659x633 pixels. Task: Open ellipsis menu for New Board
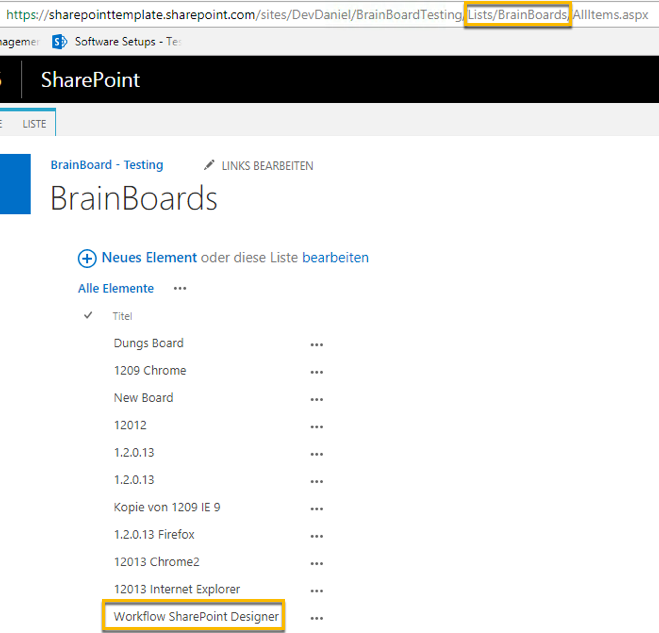316,399
